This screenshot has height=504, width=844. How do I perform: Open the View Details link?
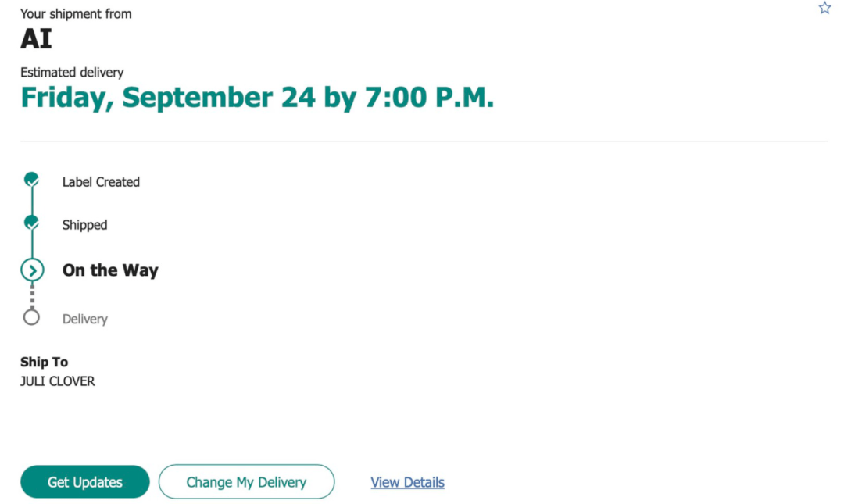click(x=407, y=482)
